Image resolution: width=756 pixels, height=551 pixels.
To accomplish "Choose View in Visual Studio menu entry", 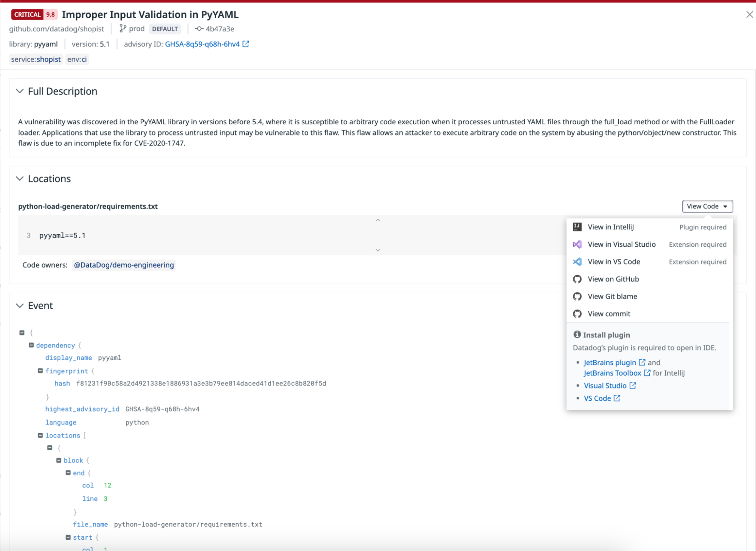I will pyautogui.click(x=649, y=245).
